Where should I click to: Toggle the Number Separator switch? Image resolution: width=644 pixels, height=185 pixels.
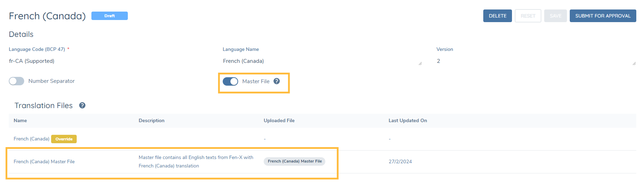pos(16,81)
